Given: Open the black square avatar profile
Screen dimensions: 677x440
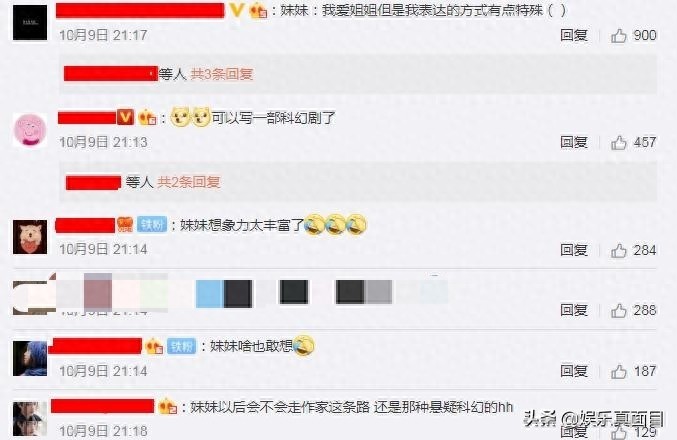Looking at the screenshot, I should click(30, 23).
